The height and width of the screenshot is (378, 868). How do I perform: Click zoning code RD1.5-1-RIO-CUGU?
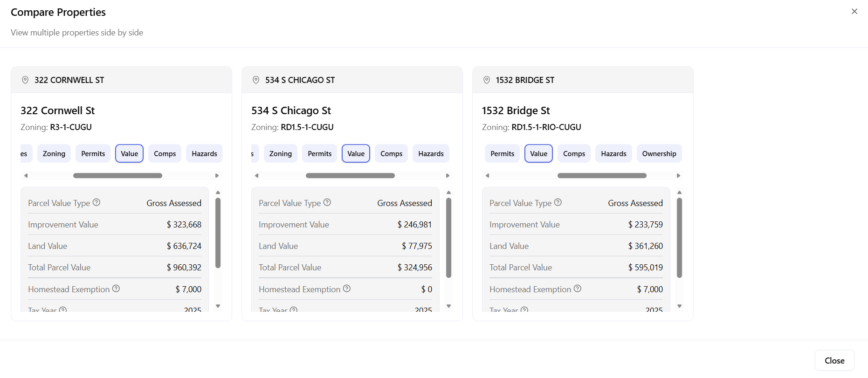(546, 127)
